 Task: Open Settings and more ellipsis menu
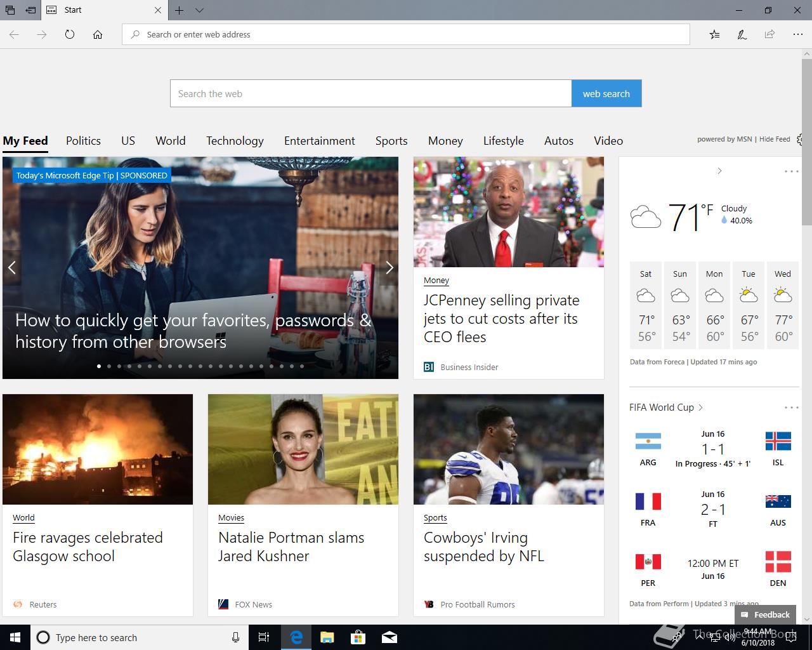[x=797, y=34]
